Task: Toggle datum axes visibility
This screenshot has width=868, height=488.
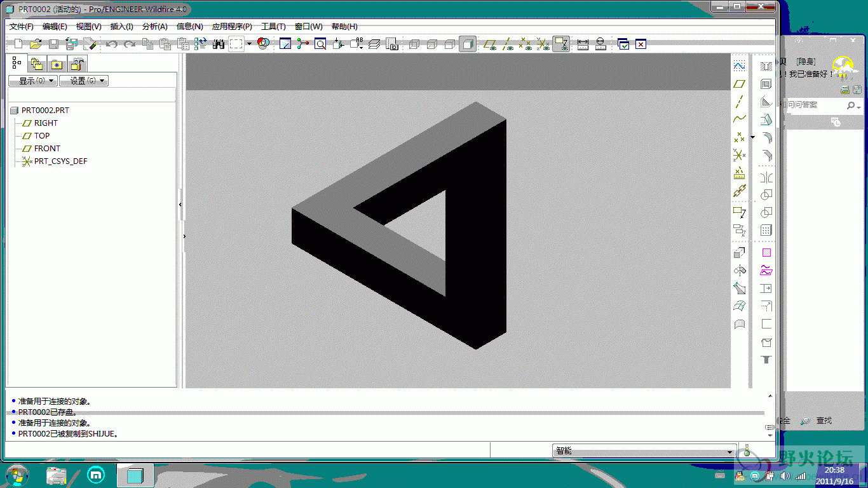Action: [508, 44]
